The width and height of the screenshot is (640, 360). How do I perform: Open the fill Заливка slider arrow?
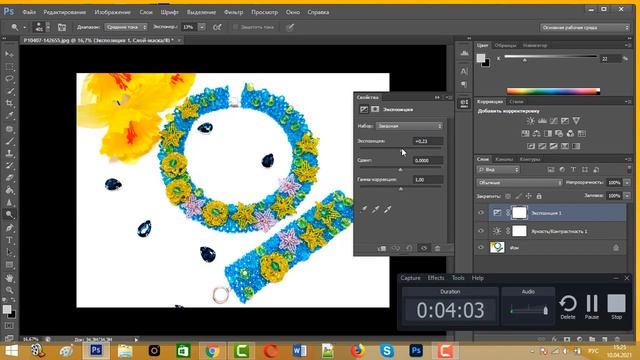(627, 196)
